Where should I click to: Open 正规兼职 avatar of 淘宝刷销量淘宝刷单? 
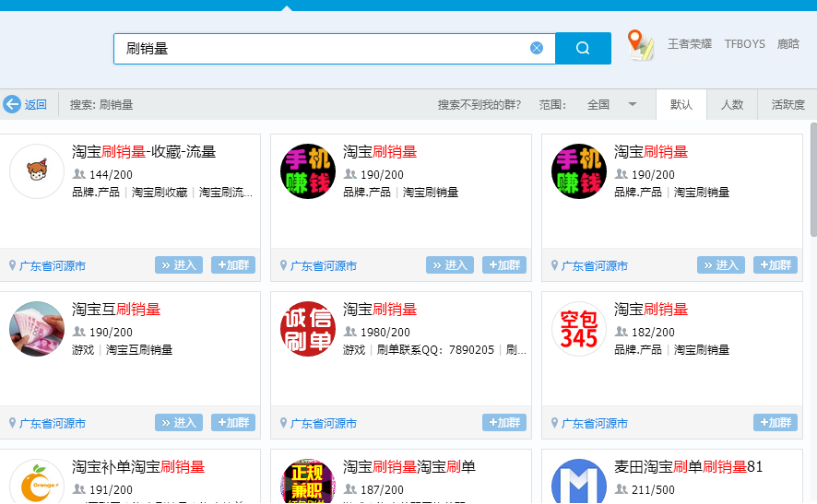tap(308, 482)
